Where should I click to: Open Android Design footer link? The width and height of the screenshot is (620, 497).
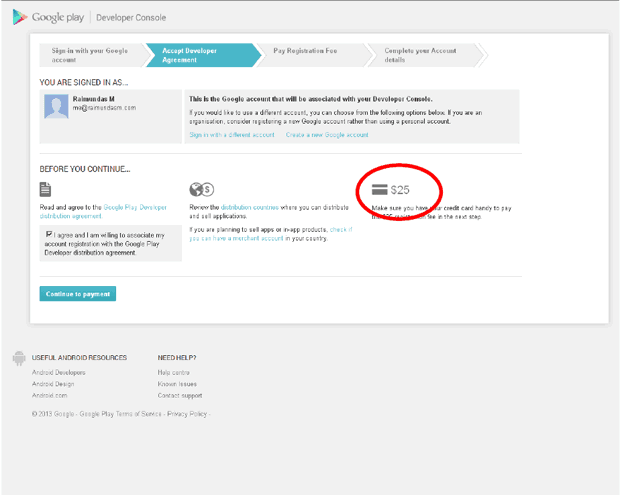(x=53, y=384)
